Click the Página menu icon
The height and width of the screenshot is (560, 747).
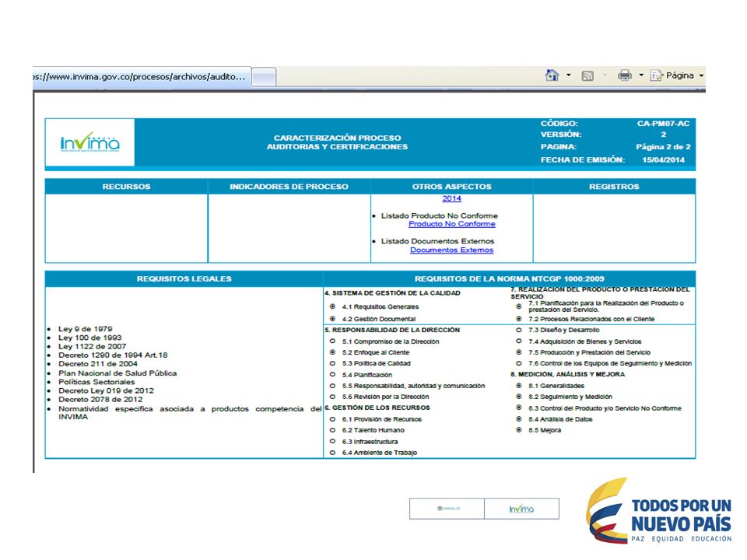(657, 75)
